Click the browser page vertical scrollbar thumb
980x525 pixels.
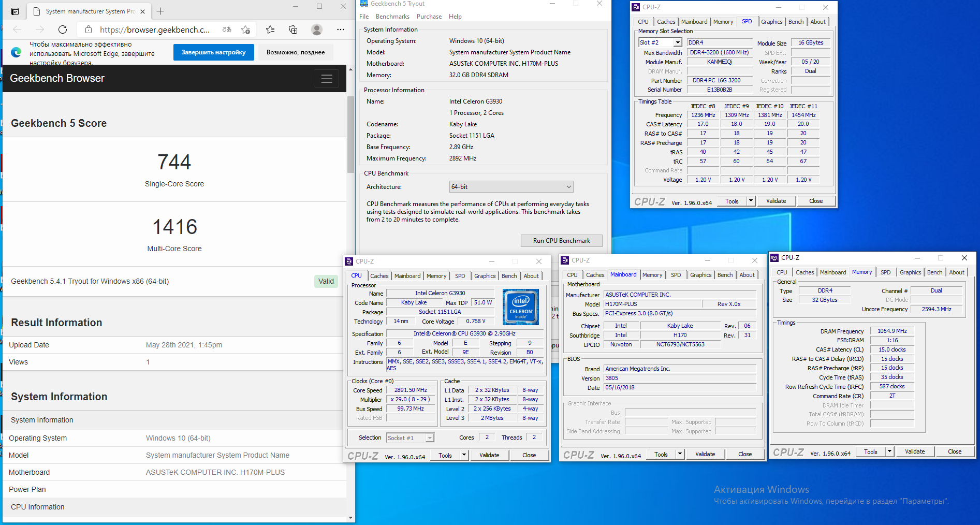[x=350, y=135]
